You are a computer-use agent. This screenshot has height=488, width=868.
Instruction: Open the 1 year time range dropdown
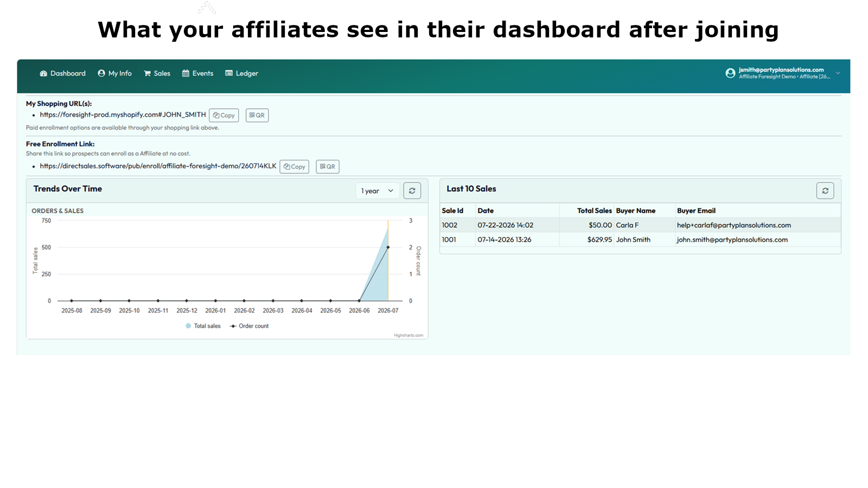point(378,191)
